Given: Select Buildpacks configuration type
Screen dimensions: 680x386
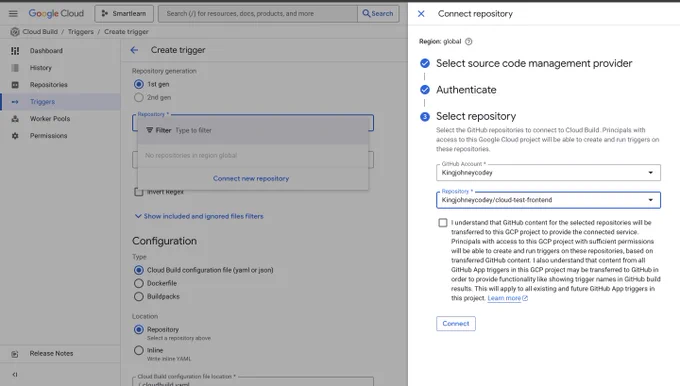Looking at the screenshot, I should (139, 297).
